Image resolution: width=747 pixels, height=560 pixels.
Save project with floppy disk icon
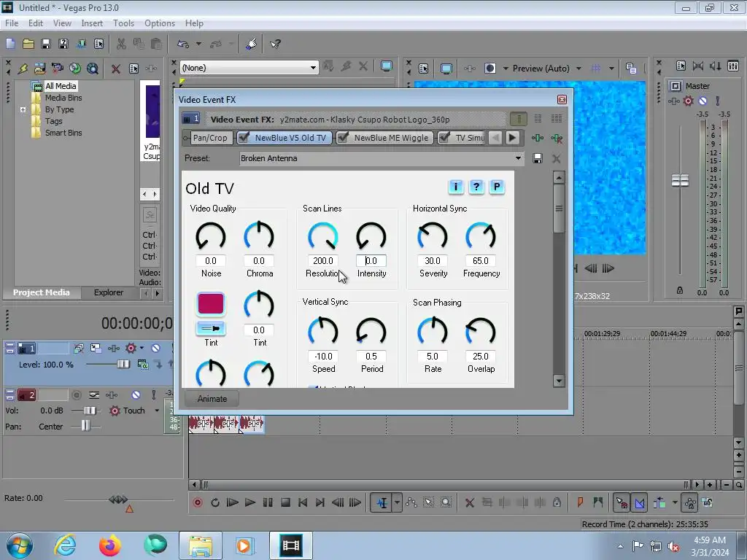pos(46,44)
